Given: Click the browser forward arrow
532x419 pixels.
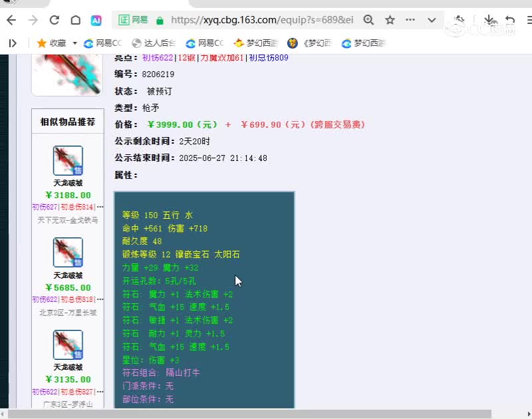Looking at the screenshot, I should click(x=33, y=21).
